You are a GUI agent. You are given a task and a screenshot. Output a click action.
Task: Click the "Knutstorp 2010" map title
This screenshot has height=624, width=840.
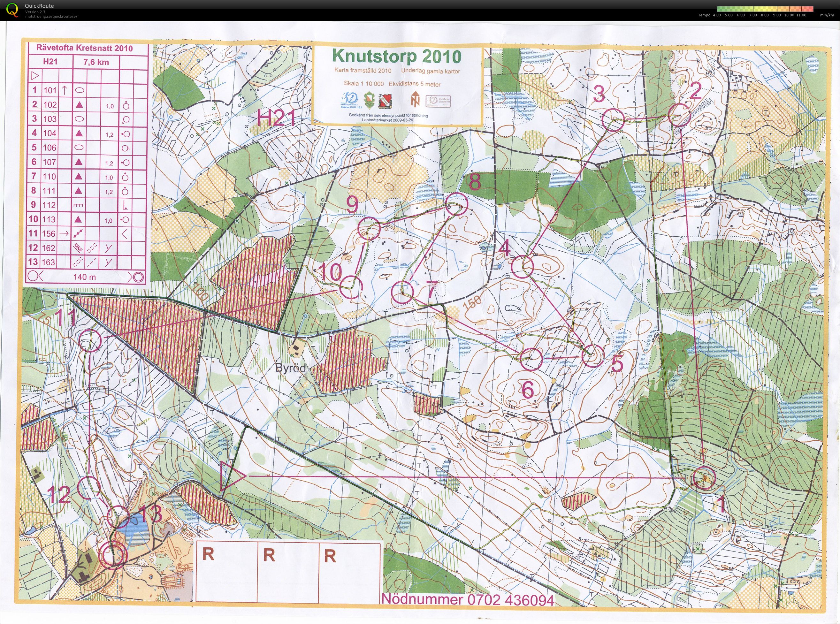tap(397, 56)
